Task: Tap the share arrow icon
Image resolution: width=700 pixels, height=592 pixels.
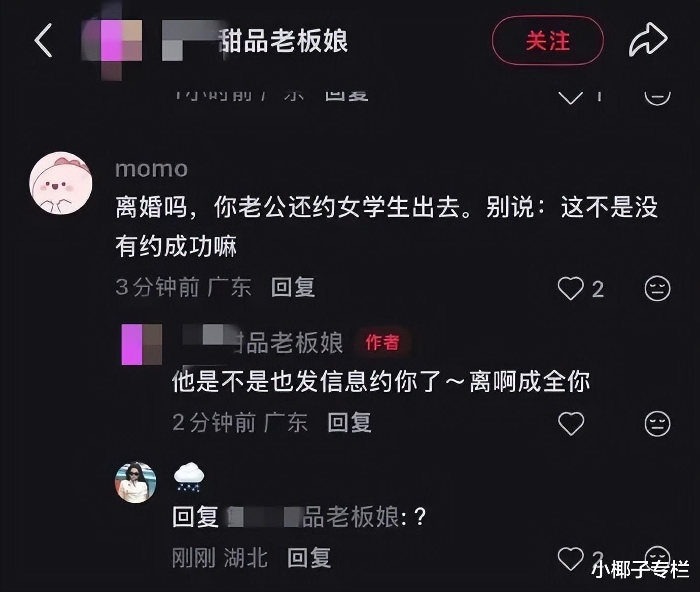Action: pyautogui.click(x=648, y=40)
